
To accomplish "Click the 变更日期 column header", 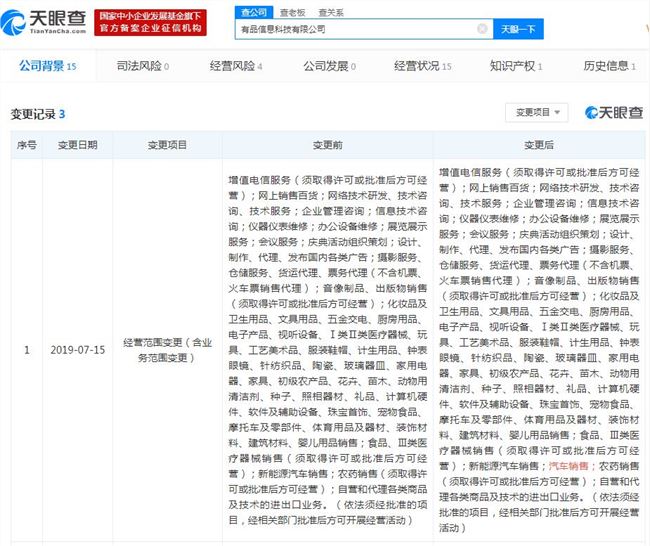I will (78, 145).
